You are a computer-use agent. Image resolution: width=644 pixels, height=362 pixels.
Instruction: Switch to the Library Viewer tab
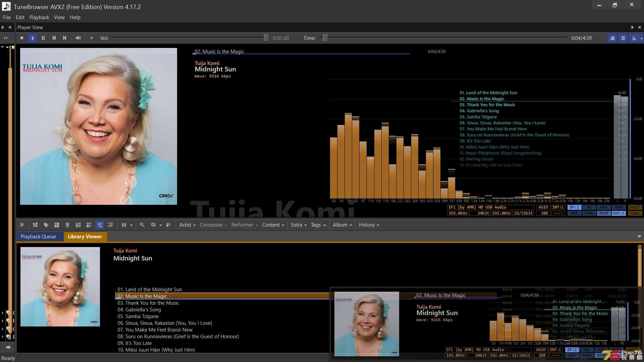tap(85, 237)
